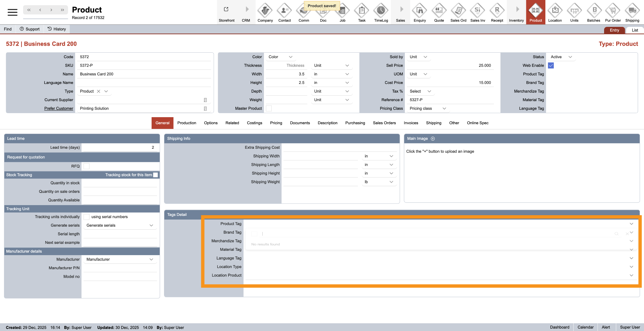Screen dimensions: 644x331
Task: Click the Sell Price input field
Action: point(450,65)
